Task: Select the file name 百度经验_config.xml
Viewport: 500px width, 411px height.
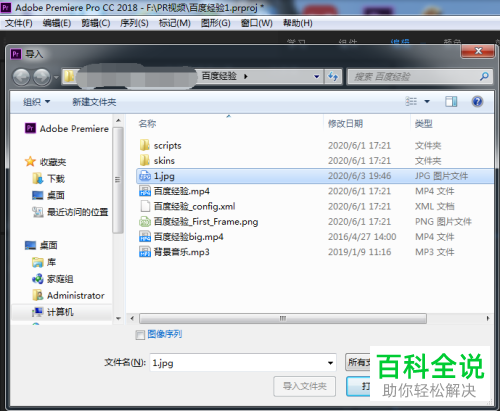Action: point(194,206)
